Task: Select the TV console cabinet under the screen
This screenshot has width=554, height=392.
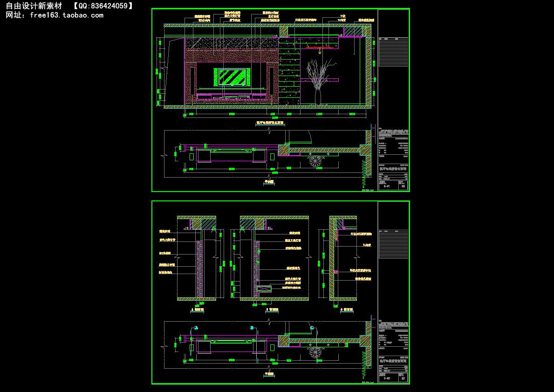Action: (x=232, y=96)
